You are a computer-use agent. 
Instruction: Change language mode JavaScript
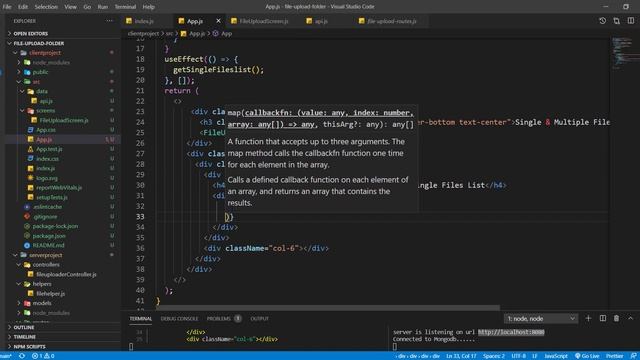pyautogui.click(x=556, y=356)
